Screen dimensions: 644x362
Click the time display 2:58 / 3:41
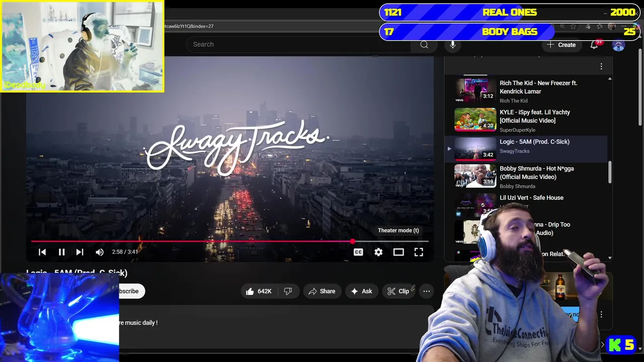click(125, 252)
